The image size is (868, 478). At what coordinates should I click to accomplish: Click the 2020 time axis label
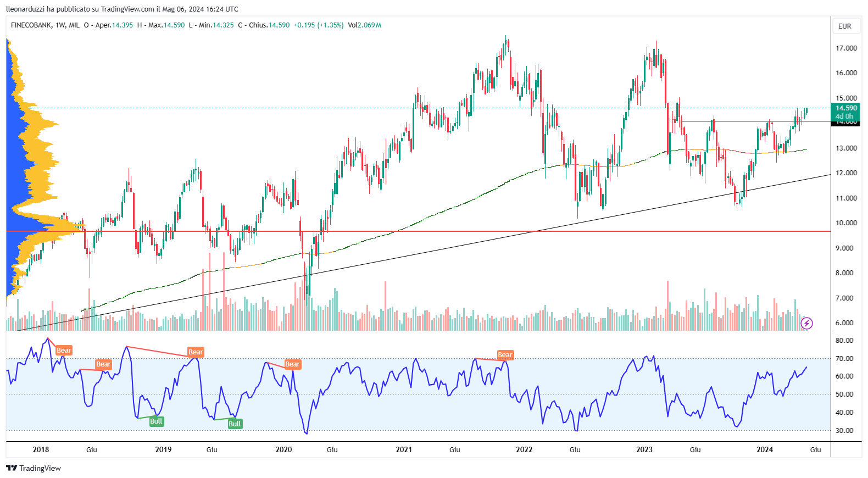click(x=283, y=449)
